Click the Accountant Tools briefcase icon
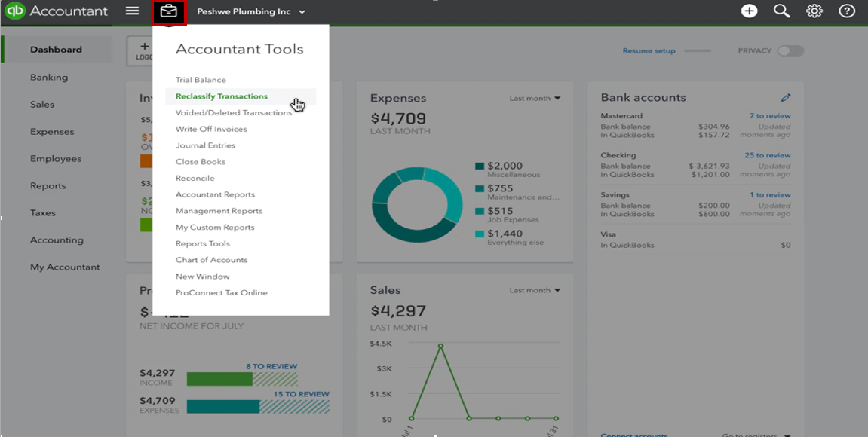The width and height of the screenshot is (868, 437). coord(169,11)
